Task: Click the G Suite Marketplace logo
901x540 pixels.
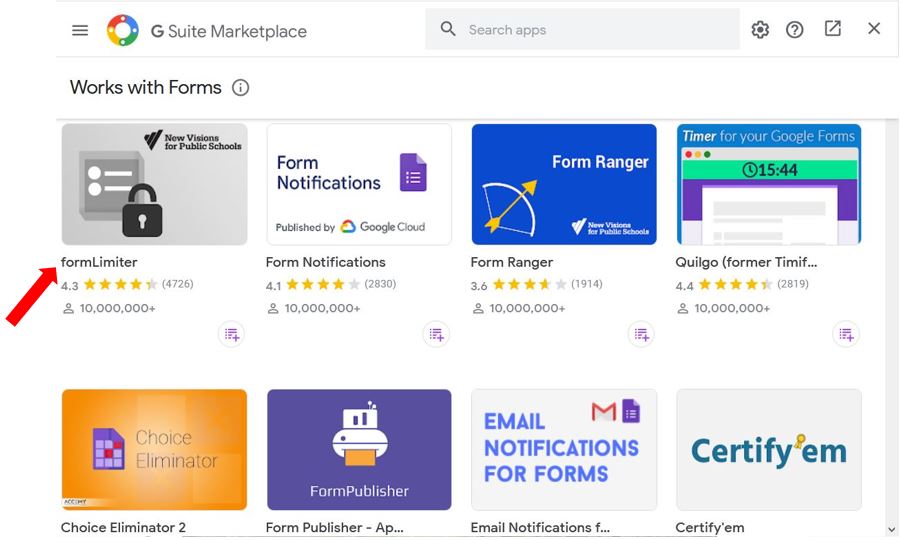Action: click(122, 30)
